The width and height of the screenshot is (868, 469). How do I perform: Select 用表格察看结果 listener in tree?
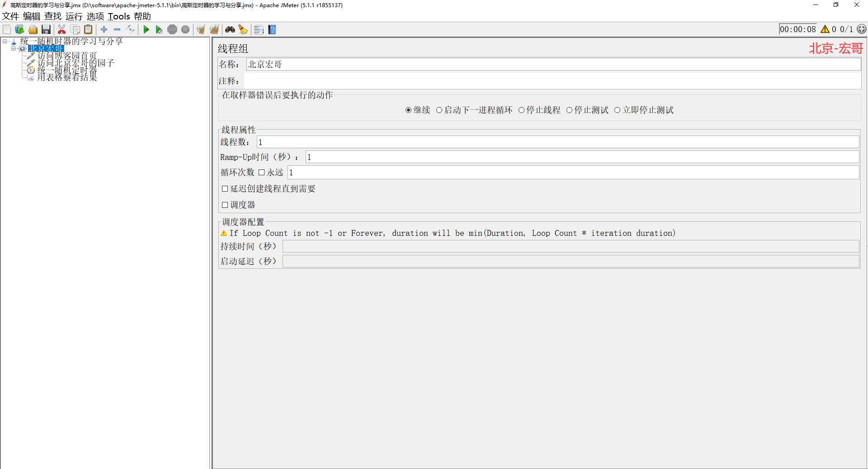coord(67,77)
